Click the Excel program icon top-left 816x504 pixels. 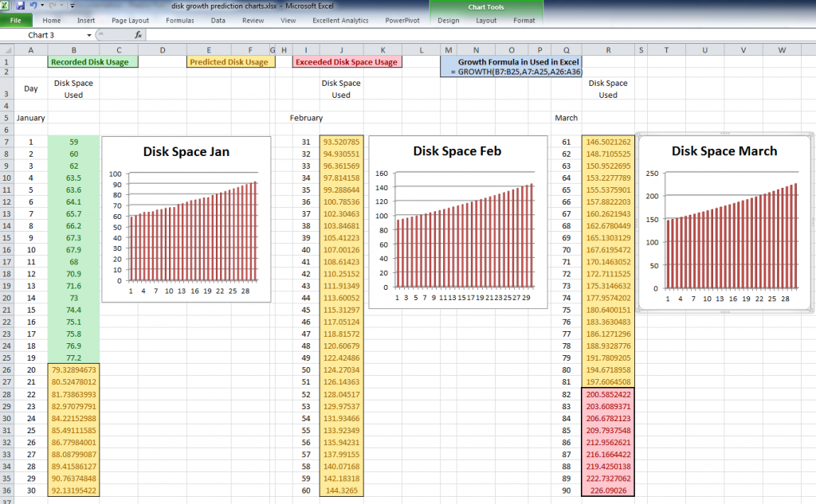(5, 6)
